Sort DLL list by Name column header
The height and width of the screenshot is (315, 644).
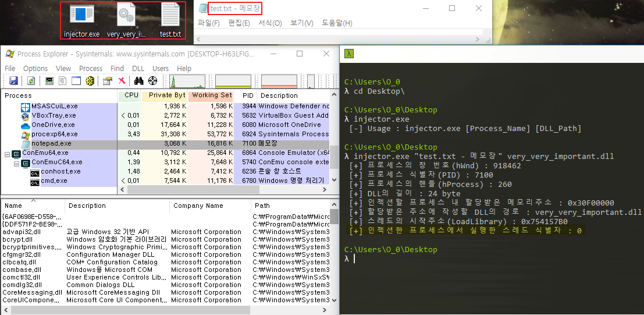coord(33,206)
